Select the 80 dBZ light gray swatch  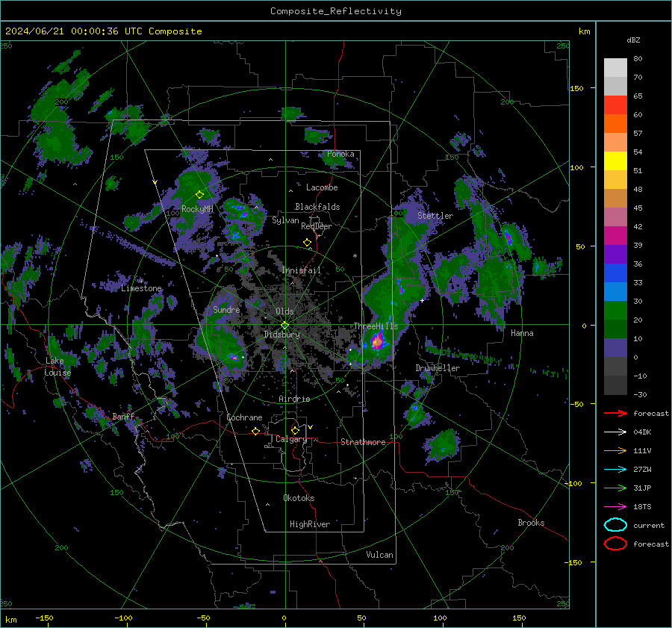coord(615,67)
